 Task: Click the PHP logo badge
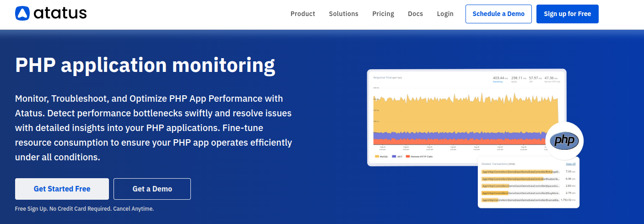(564, 140)
